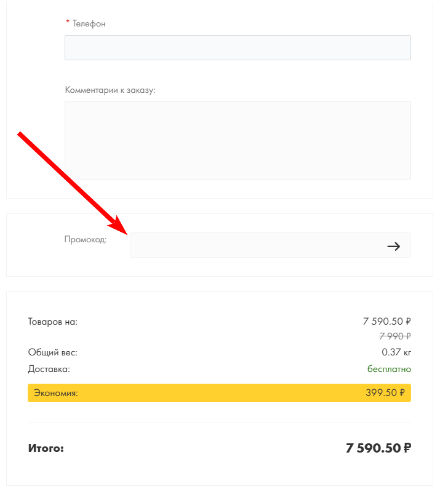Click the red required asterisk near Телефон
Image resolution: width=448 pixels, height=487 pixels.
[x=67, y=24]
